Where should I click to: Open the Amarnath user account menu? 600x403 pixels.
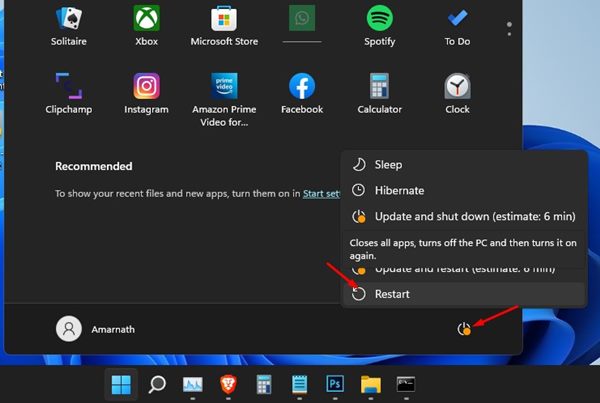coord(96,329)
